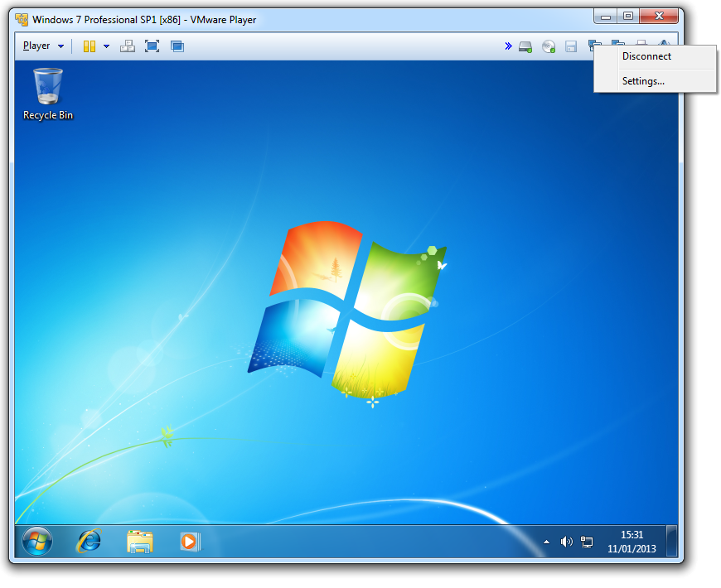721x588 pixels.
Task: Expand the double-chevron device toolbar arrow
Action: [x=508, y=46]
